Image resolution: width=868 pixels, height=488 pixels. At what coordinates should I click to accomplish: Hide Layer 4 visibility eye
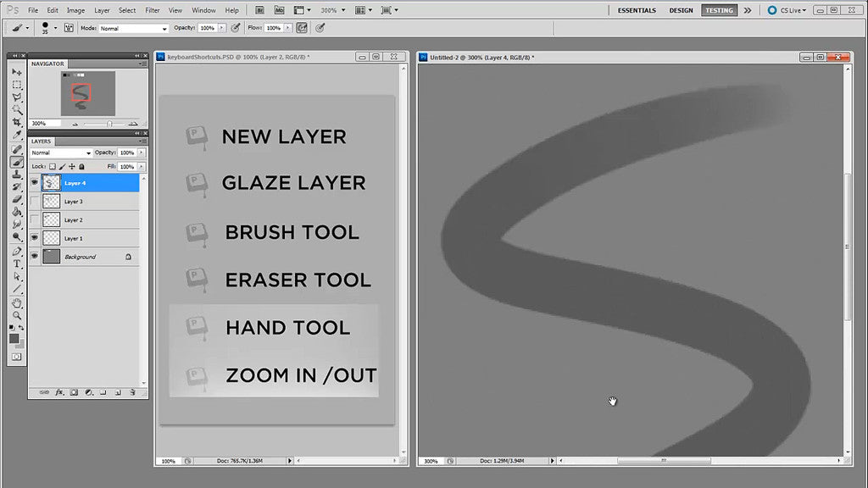pos(34,182)
